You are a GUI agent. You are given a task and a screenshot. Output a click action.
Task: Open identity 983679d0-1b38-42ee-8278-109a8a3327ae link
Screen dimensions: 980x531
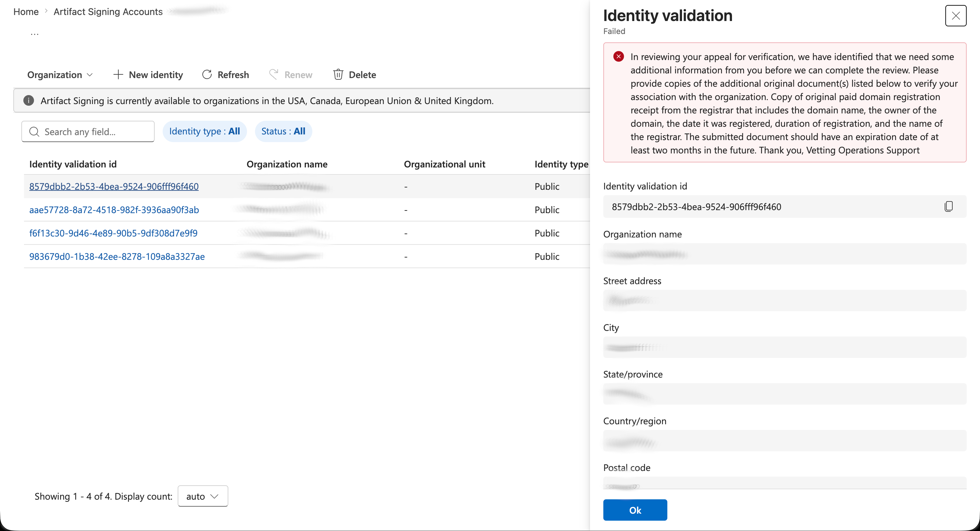(x=117, y=256)
